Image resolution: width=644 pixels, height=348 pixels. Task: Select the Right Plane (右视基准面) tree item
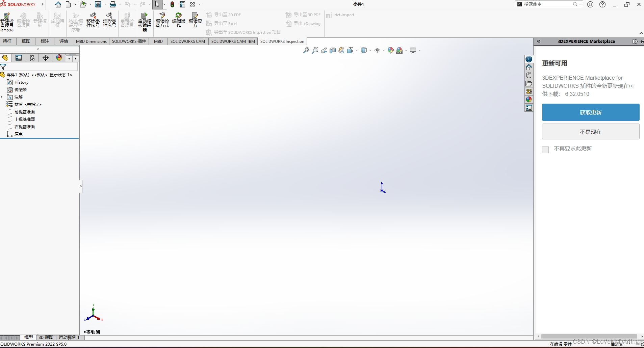(25, 127)
